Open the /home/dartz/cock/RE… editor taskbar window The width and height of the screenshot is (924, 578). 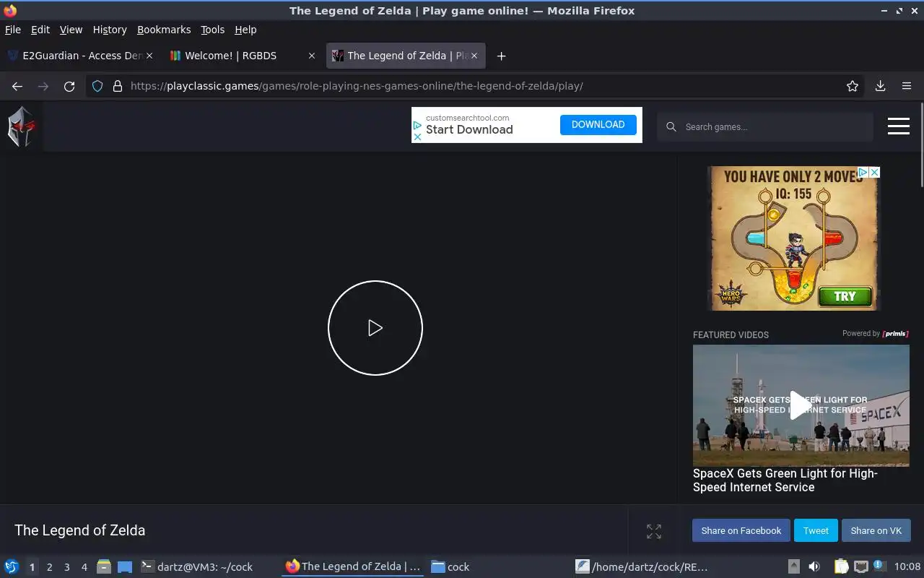[642, 567]
